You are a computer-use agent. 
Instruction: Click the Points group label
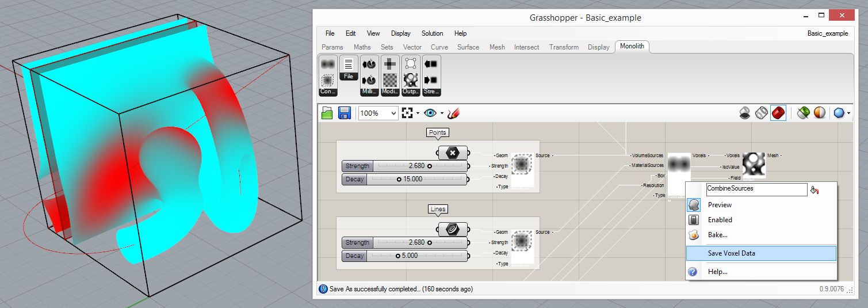point(437,132)
